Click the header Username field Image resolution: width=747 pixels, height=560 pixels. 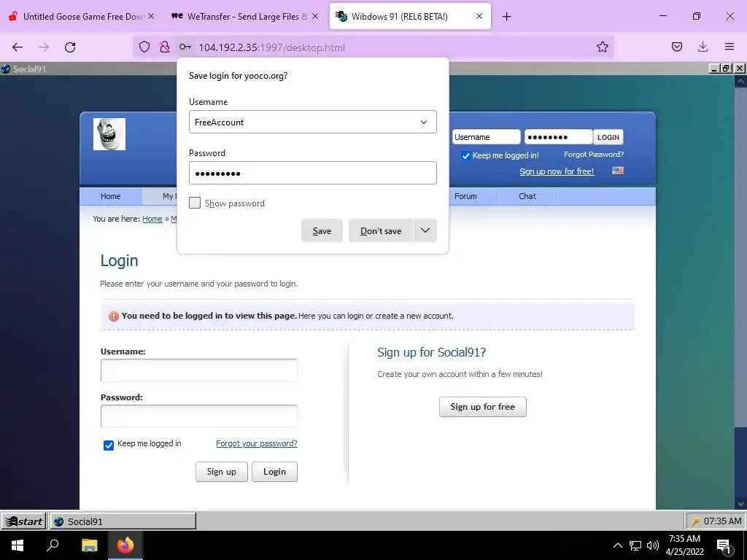486,137
